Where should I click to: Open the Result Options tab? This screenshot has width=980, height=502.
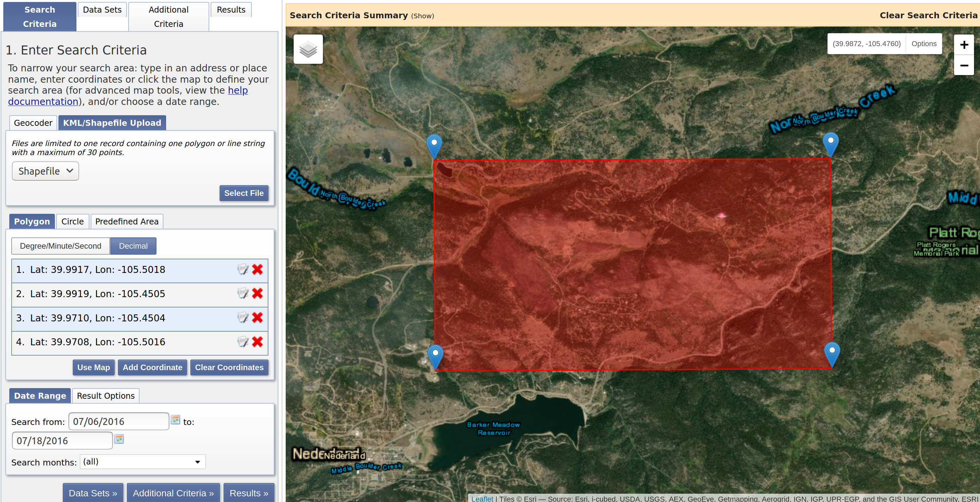coord(105,395)
